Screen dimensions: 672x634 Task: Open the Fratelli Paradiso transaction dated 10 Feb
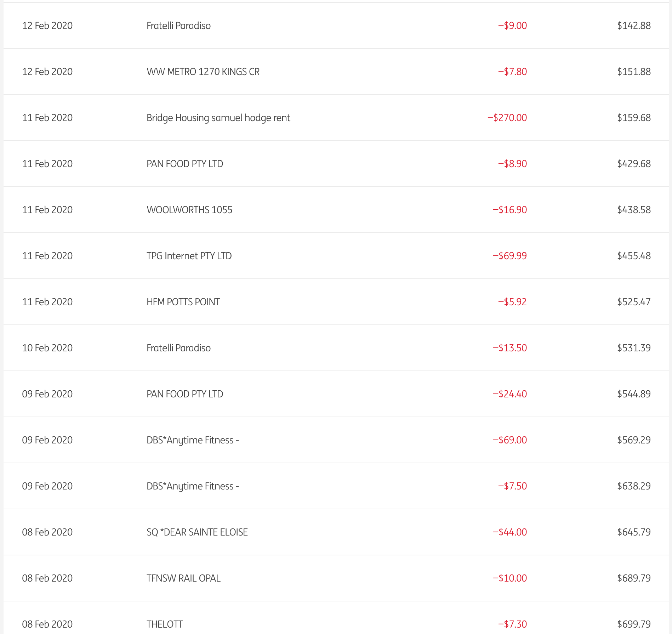[x=178, y=348]
